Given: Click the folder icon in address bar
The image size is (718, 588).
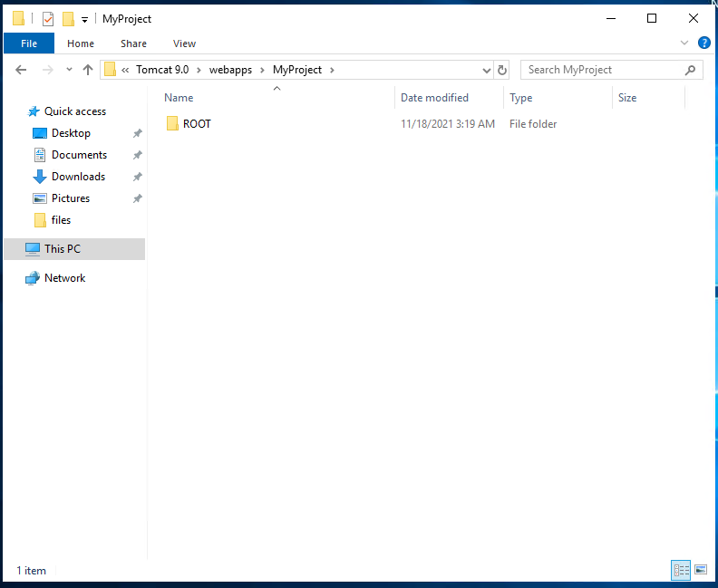Looking at the screenshot, I should (x=110, y=70).
